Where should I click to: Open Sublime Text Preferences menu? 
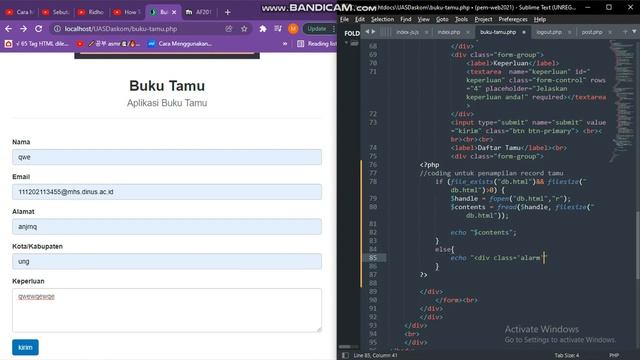[x=513, y=19]
